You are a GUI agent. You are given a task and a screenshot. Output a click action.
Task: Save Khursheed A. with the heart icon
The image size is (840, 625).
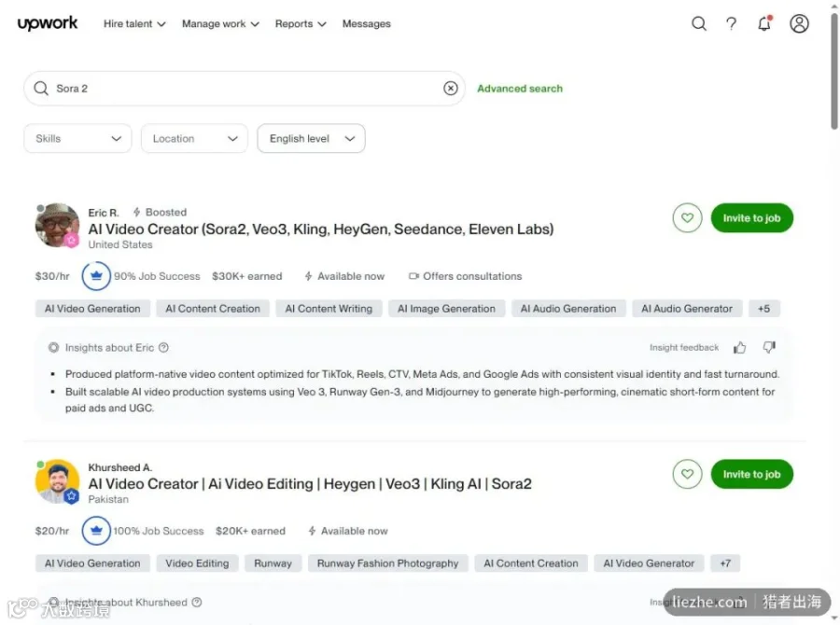coord(687,474)
